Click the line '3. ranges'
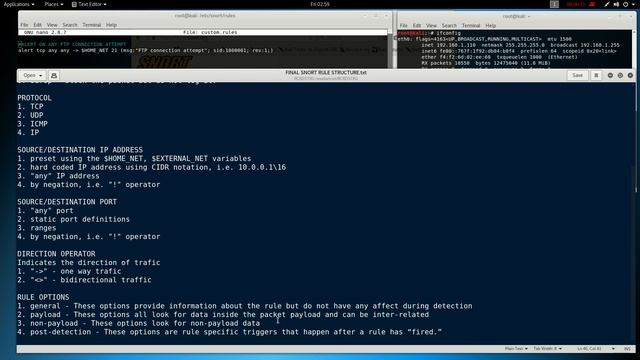The image size is (640, 360). point(37,228)
